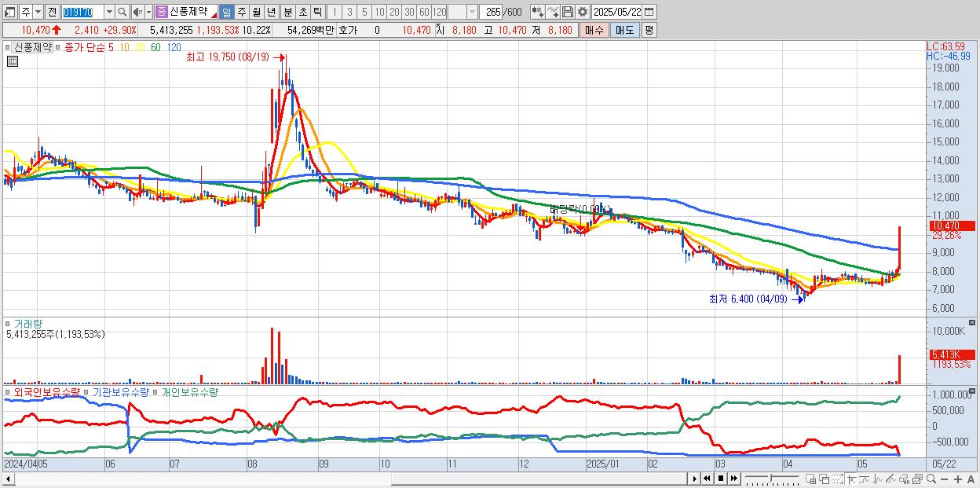The width and height of the screenshot is (980, 488).
Task: Click the 'A' auto-fit icon at bottom right
Action: tap(971, 479)
